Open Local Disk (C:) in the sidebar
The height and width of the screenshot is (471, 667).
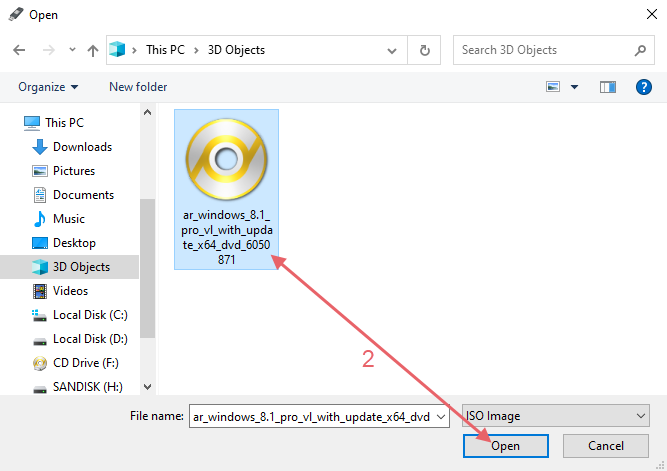coord(90,315)
